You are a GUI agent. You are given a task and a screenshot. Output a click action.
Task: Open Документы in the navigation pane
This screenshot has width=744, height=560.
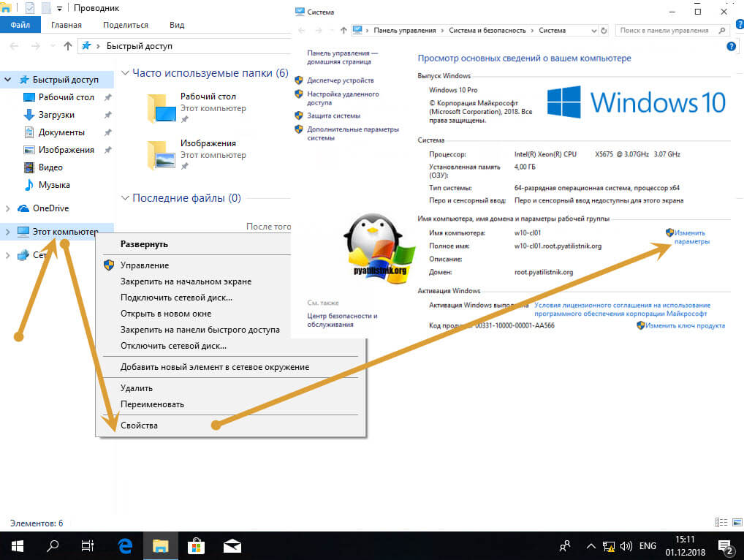coord(61,132)
